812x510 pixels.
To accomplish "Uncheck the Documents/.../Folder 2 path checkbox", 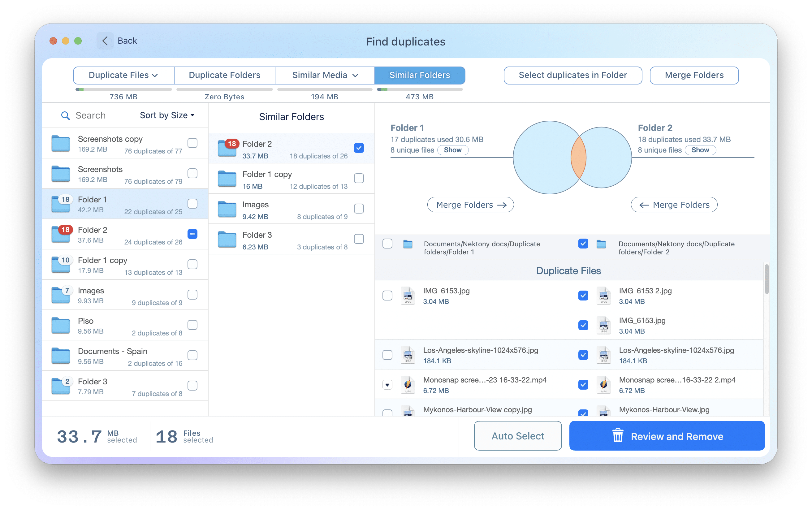I will tap(583, 244).
